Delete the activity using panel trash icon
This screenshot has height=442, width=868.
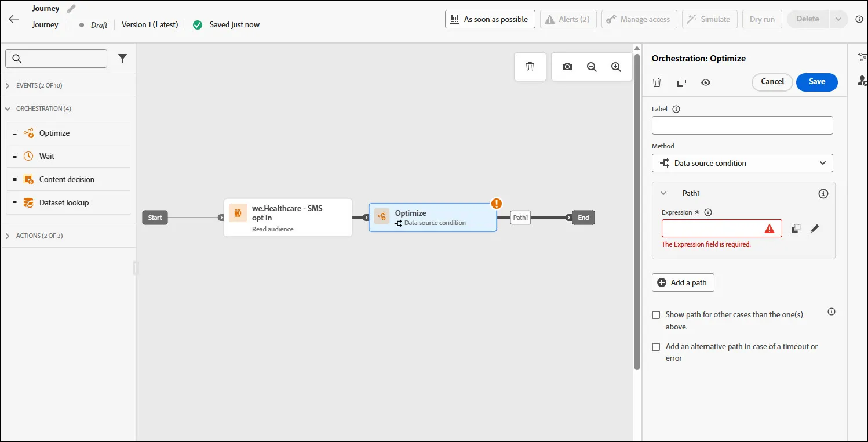(657, 82)
